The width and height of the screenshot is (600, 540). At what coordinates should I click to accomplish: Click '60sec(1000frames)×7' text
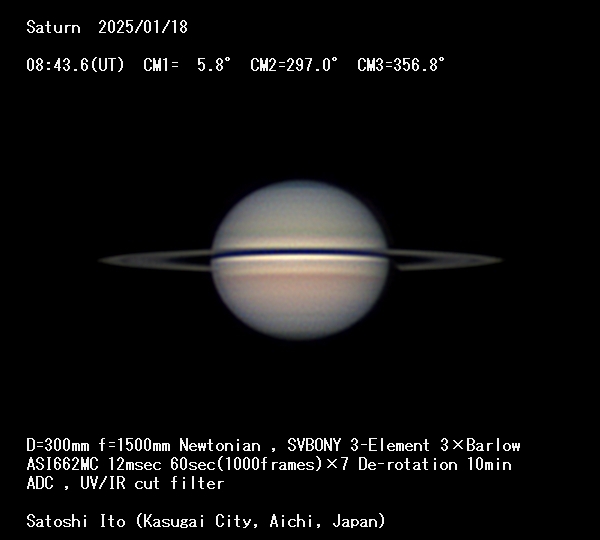259,464
